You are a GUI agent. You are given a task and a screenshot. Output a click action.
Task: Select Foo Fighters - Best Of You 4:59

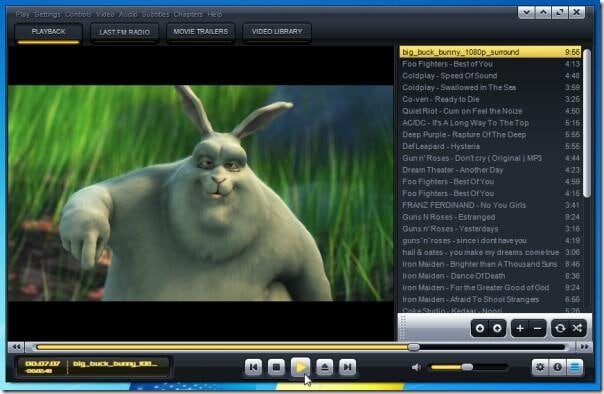(x=490, y=181)
